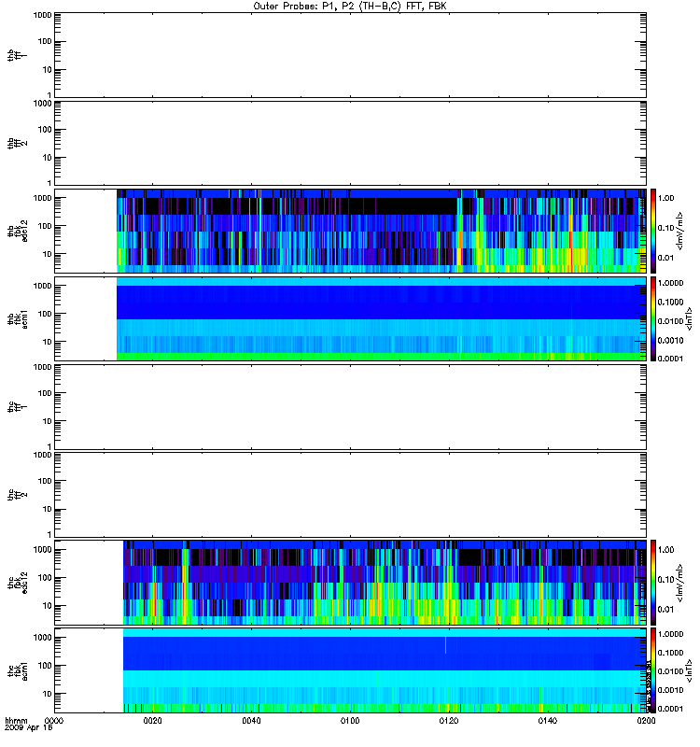Click the '0200' time axis label

646,721
